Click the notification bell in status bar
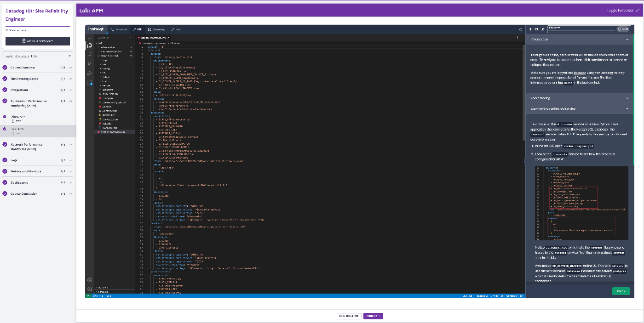This screenshot has height=323, width=644. (521, 295)
